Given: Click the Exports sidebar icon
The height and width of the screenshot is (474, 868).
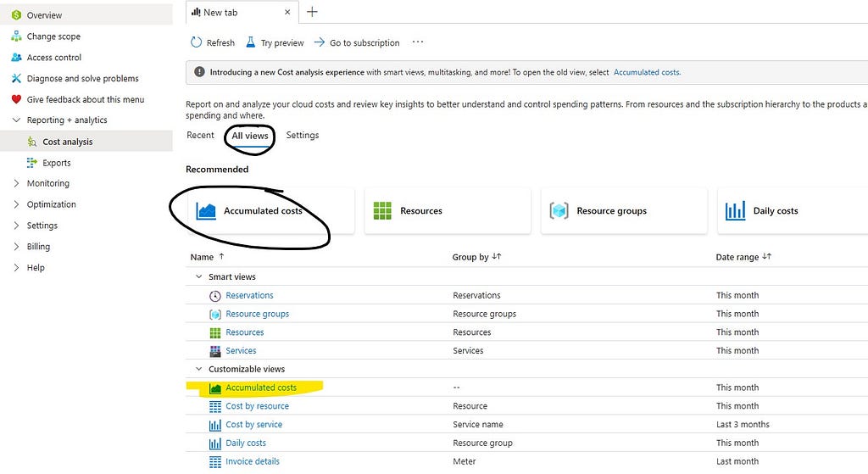Looking at the screenshot, I should tap(32, 163).
